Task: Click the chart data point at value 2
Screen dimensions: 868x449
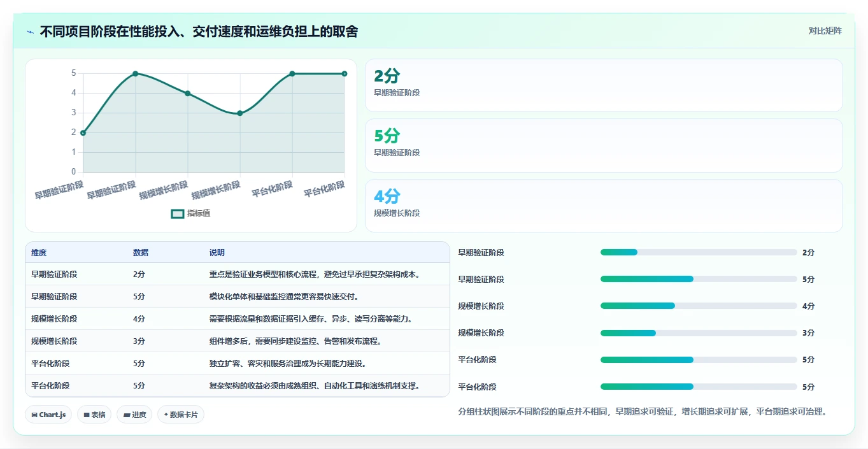Action: [x=83, y=132]
